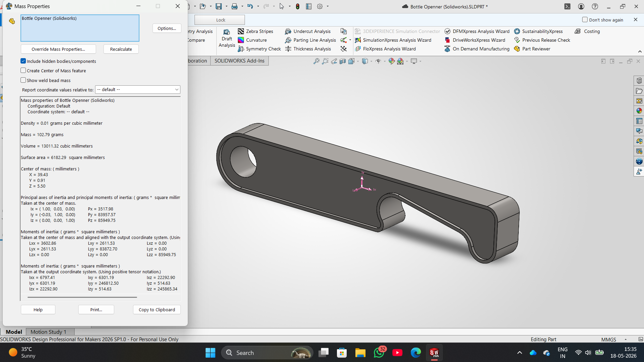Open the SOLIDWORKS command prompt icon
The width and height of the screenshot is (644, 362).
[567, 6]
